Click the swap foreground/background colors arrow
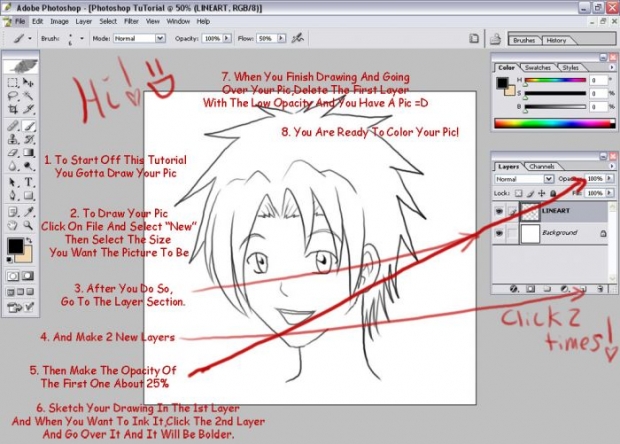 29,240
